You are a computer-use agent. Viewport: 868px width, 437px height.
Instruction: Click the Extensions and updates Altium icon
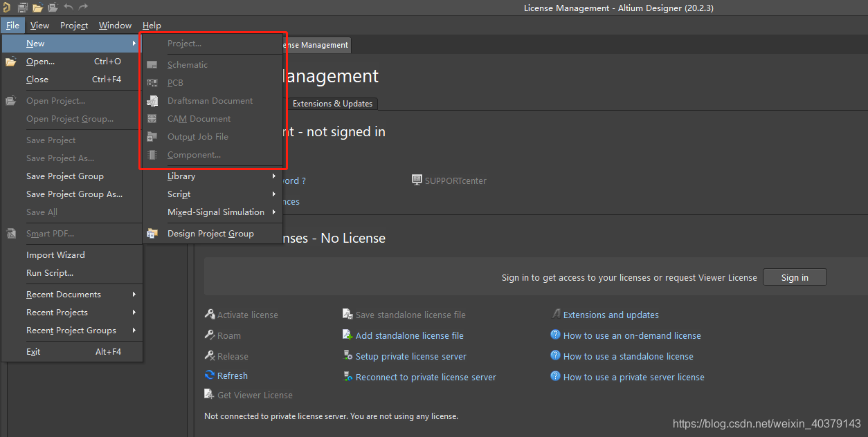(555, 315)
